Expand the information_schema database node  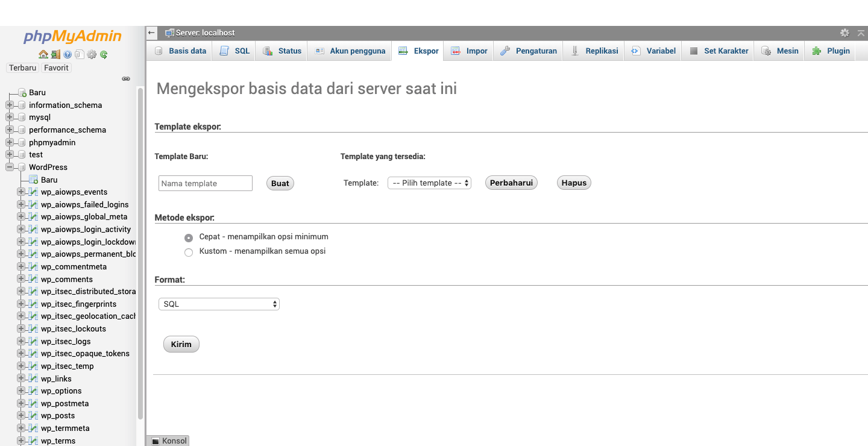tap(10, 105)
